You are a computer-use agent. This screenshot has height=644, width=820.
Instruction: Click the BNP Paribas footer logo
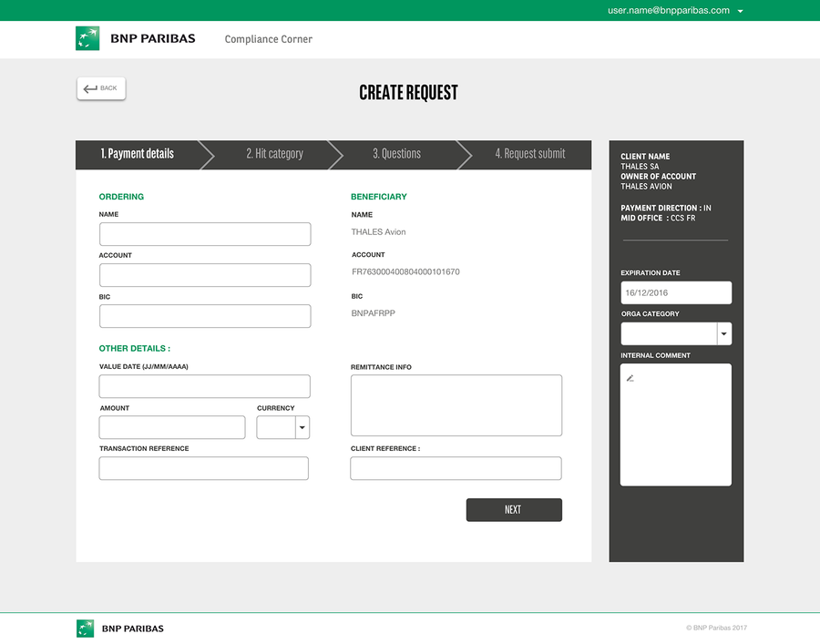120,629
